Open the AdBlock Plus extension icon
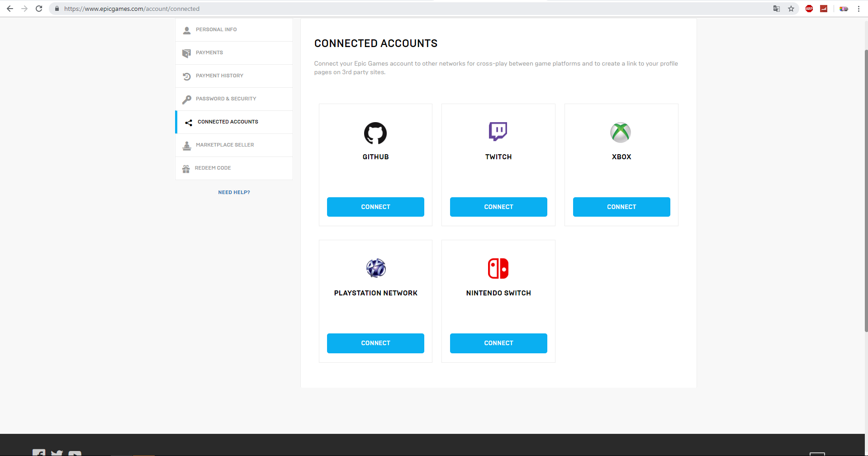 pos(809,9)
